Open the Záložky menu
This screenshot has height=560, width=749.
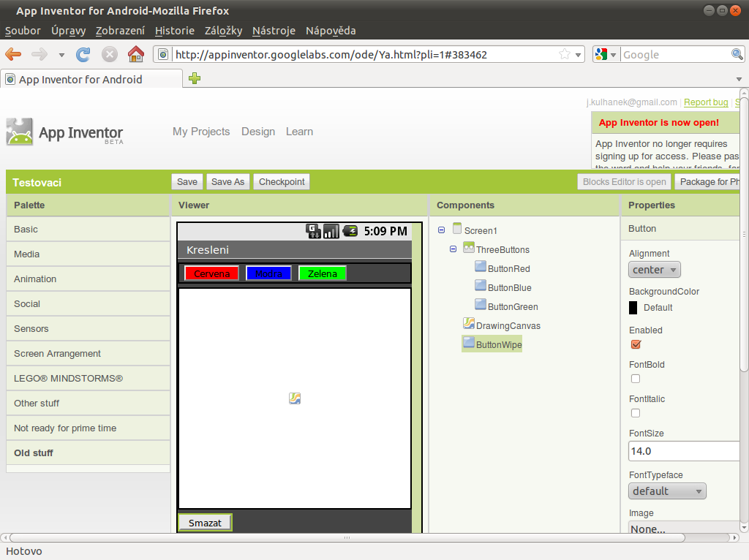224,31
